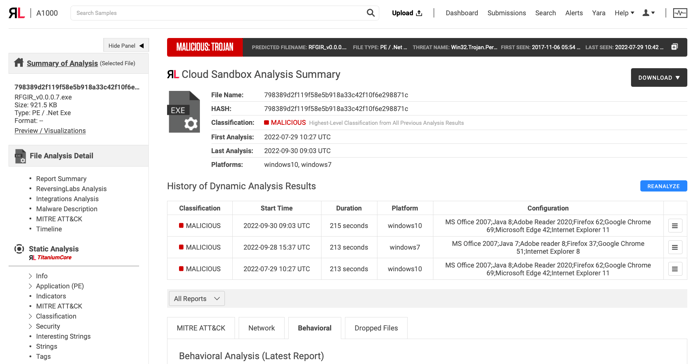This screenshot has height=364, width=700.
Task: Click the File Analysis Detail icon
Action: 20,156
